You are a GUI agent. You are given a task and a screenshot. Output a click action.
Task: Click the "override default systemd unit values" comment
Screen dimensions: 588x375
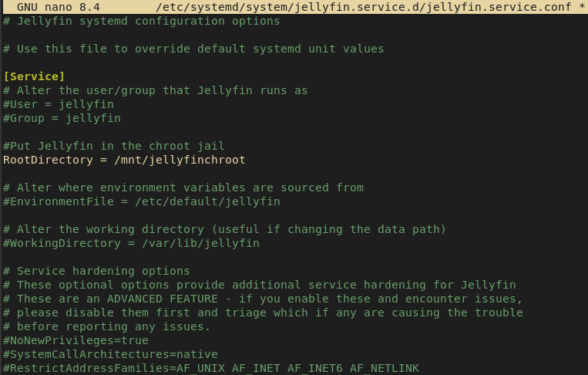(x=270, y=49)
